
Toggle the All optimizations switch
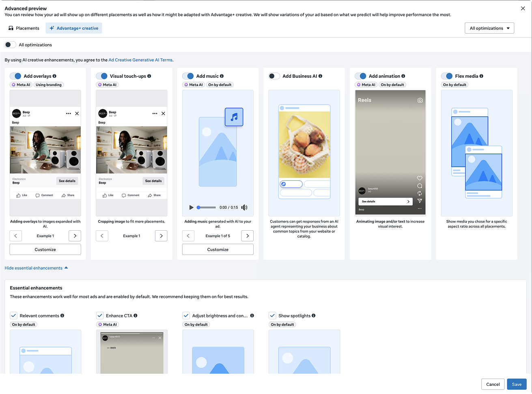pyautogui.click(x=11, y=45)
